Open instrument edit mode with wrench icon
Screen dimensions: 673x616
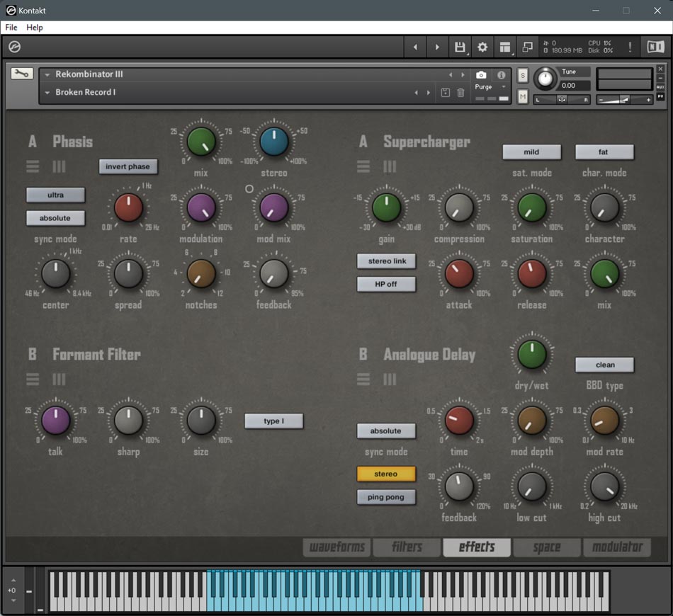click(21, 74)
